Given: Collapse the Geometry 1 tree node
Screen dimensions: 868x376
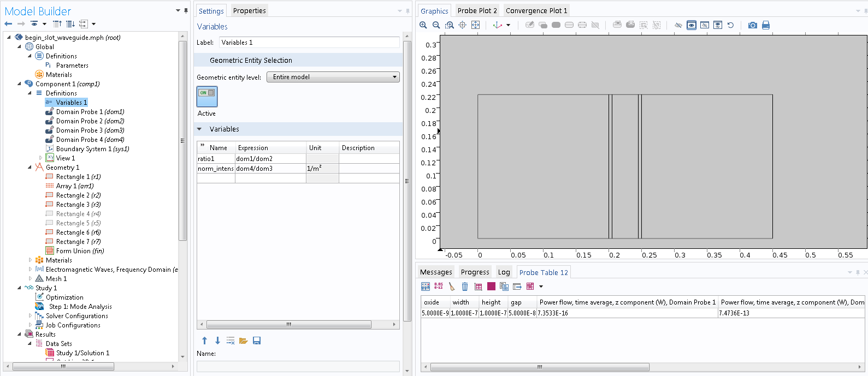Looking at the screenshot, I should coord(30,168).
